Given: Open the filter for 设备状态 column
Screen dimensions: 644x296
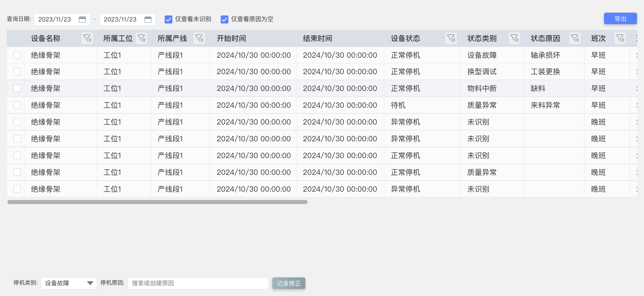Looking at the screenshot, I should (451, 39).
